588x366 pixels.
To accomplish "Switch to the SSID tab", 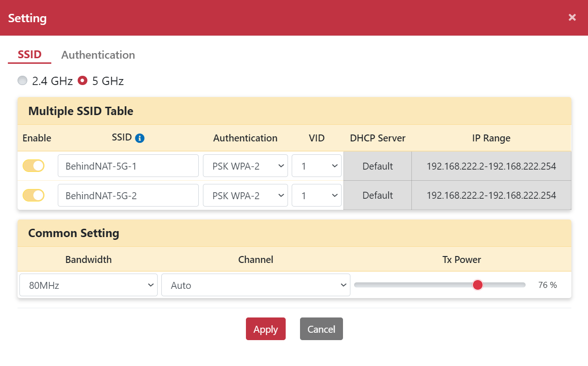I will (30, 55).
